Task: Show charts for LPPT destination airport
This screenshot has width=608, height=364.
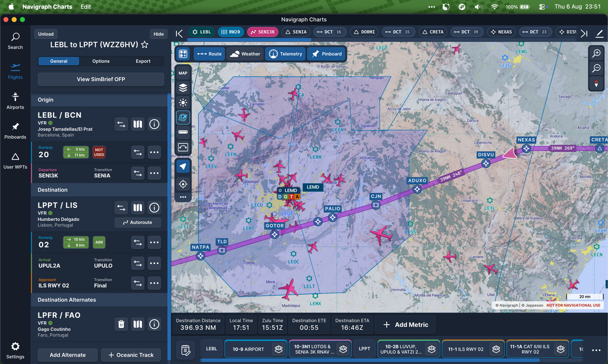Action: click(138, 208)
